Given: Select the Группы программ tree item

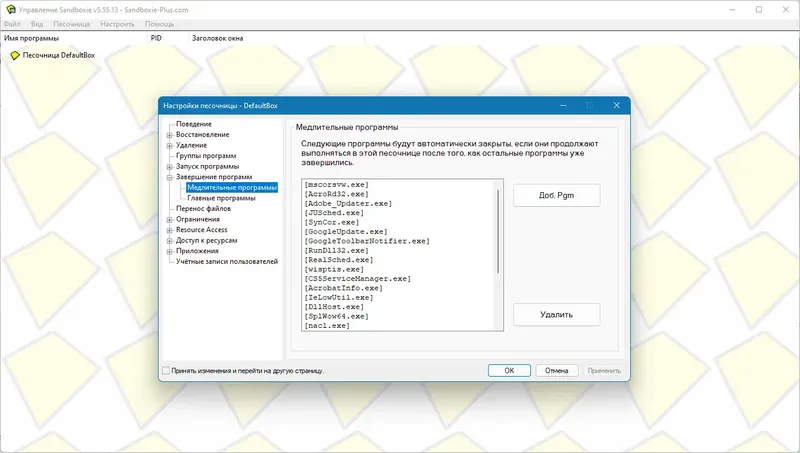Looking at the screenshot, I should [206, 156].
